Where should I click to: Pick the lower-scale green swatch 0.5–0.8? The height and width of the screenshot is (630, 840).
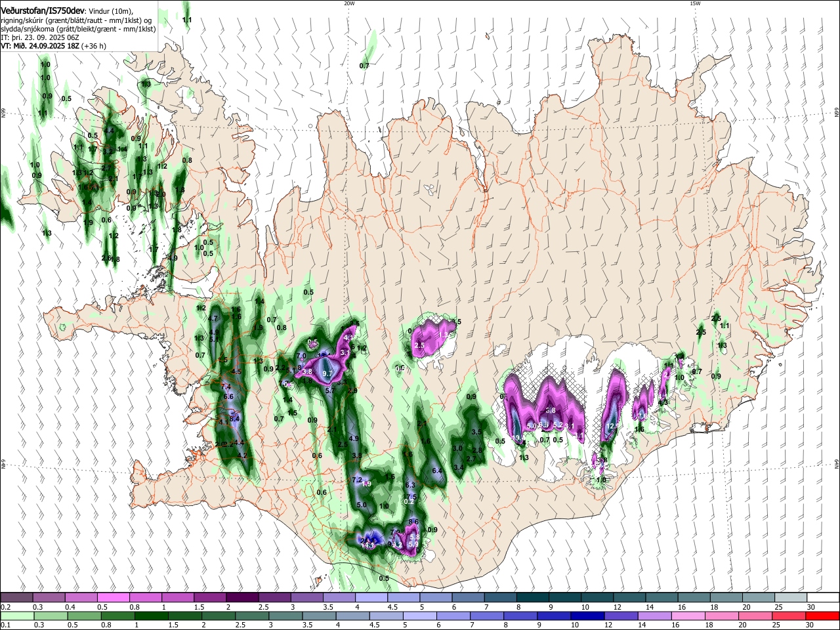click(x=85, y=616)
